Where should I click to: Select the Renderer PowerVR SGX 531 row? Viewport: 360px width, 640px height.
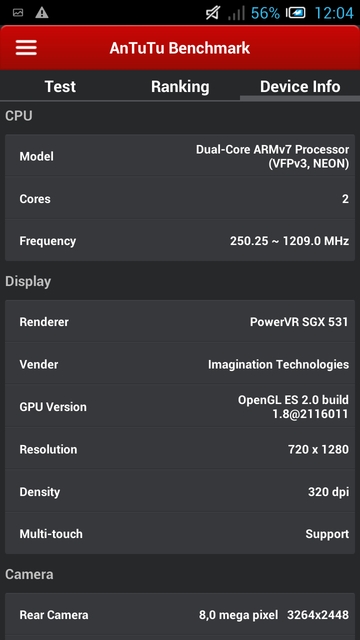180,322
